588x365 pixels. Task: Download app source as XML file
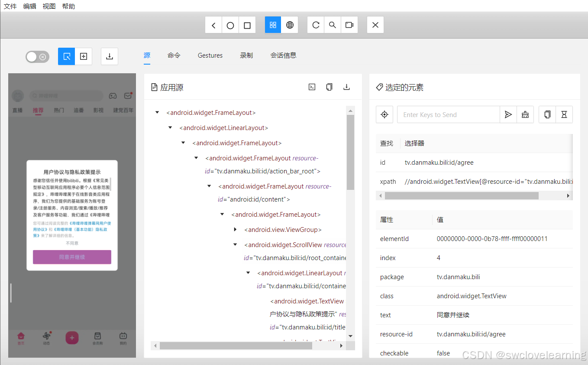coord(346,87)
